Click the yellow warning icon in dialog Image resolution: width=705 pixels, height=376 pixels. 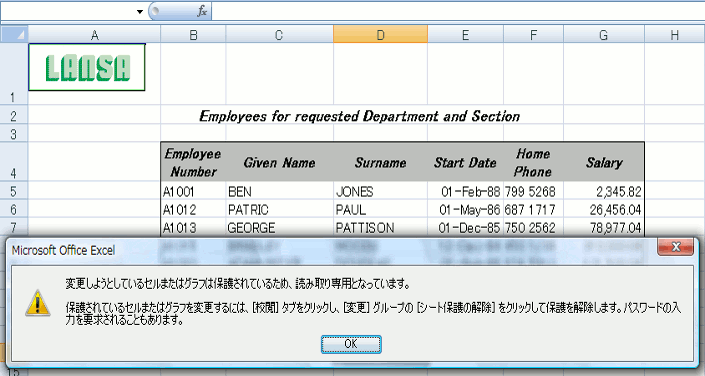pos(38,302)
